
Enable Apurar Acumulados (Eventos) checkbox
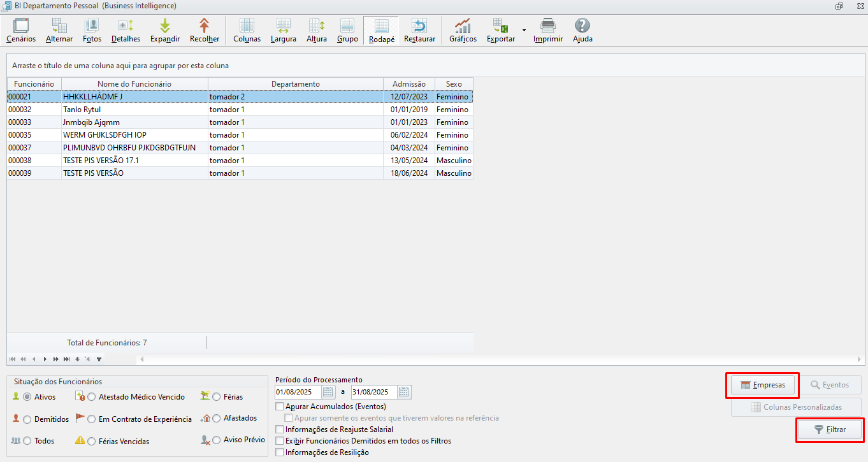(280, 407)
